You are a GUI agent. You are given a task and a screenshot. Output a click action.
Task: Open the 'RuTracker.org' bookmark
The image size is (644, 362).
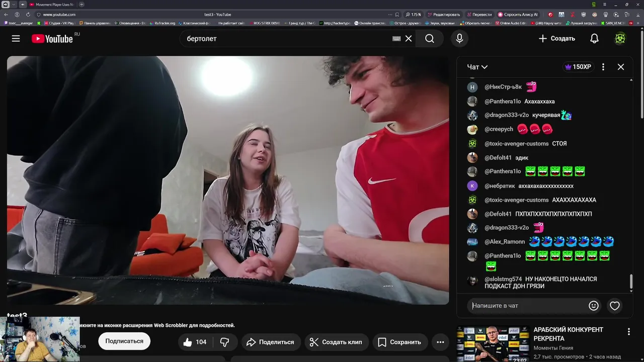pyautogui.click(x=163, y=23)
